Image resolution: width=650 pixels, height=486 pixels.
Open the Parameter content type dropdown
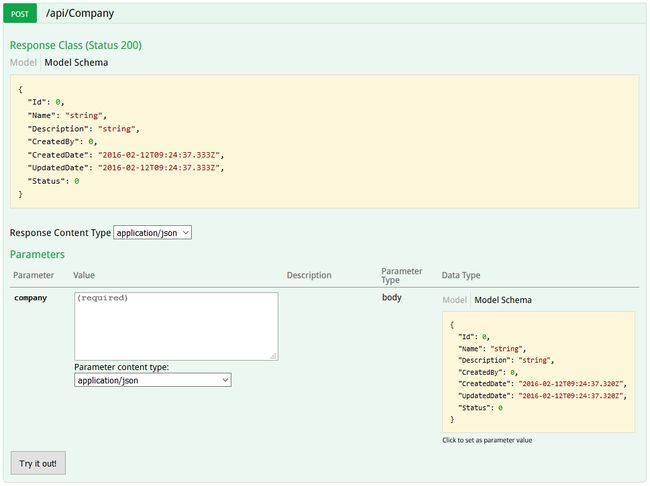point(153,380)
